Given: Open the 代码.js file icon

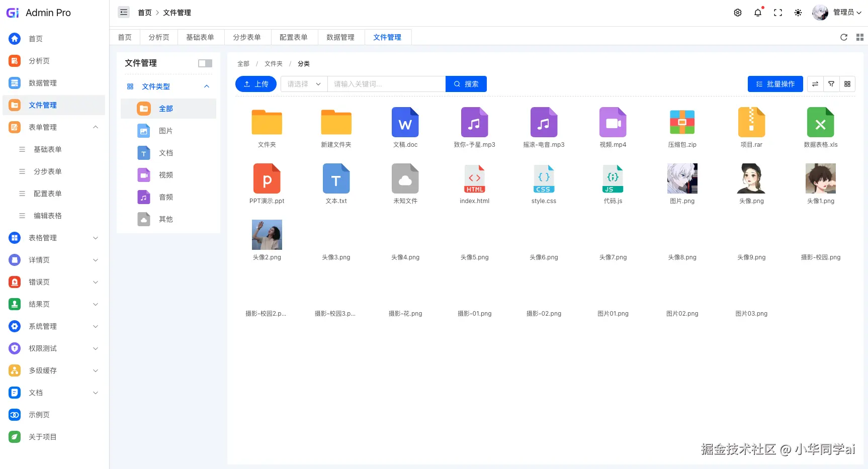Looking at the screenshot, I should coord(613,178).
